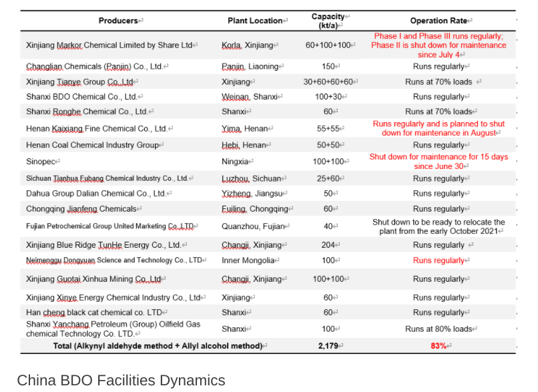Image resolution: width=538 pixels, height=392 pixels.
Task: Select Han cheng black cat chemical co. LTD
Action: [94, 313]
